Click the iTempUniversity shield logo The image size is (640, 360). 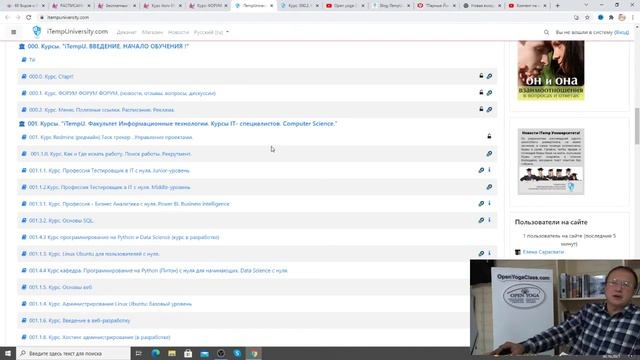37,31
